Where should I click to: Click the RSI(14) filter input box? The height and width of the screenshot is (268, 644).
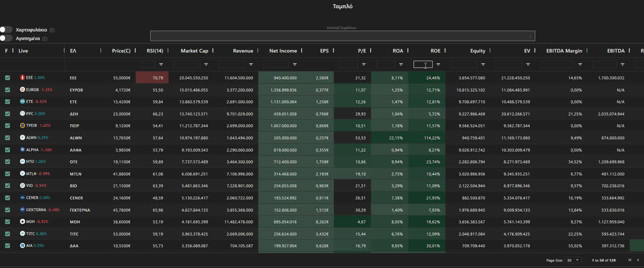click(148, 64)
